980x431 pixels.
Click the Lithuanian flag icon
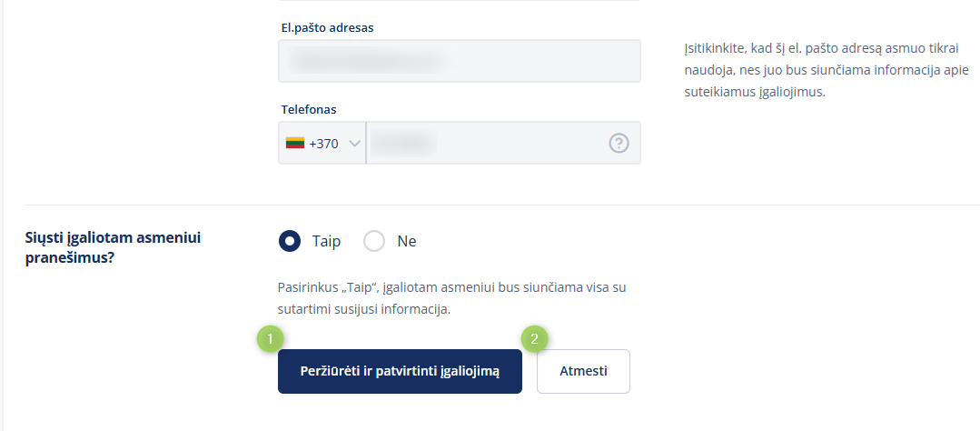tap(294, 143)
